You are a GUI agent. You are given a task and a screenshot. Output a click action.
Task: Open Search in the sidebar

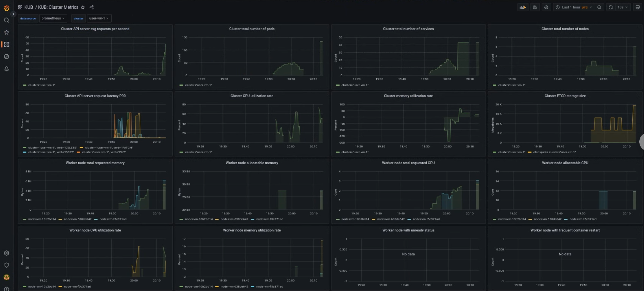(x=7, y=20)
